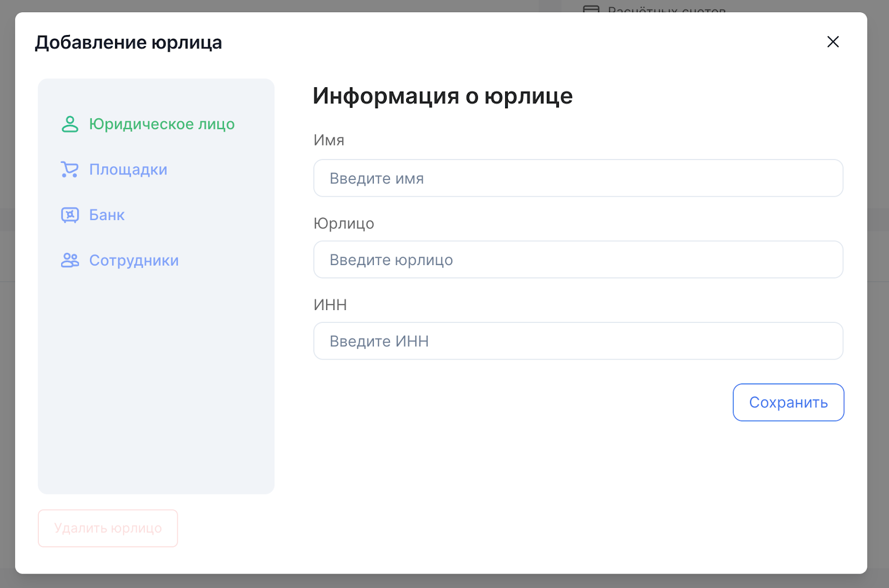Click the Информация о юрлице heading
Viewport: 889px width, 588px height.
point(442,96)
